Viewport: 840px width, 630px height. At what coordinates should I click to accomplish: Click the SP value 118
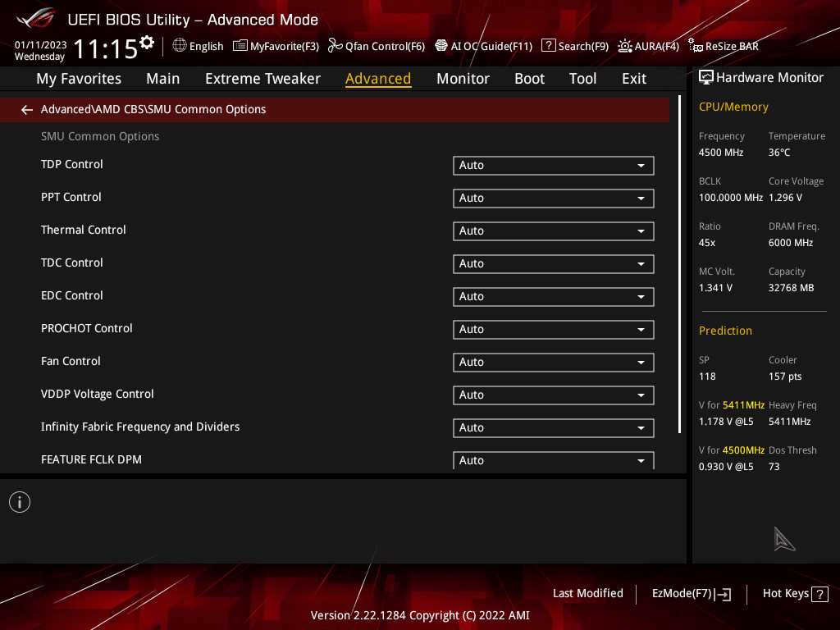[707, 377]
